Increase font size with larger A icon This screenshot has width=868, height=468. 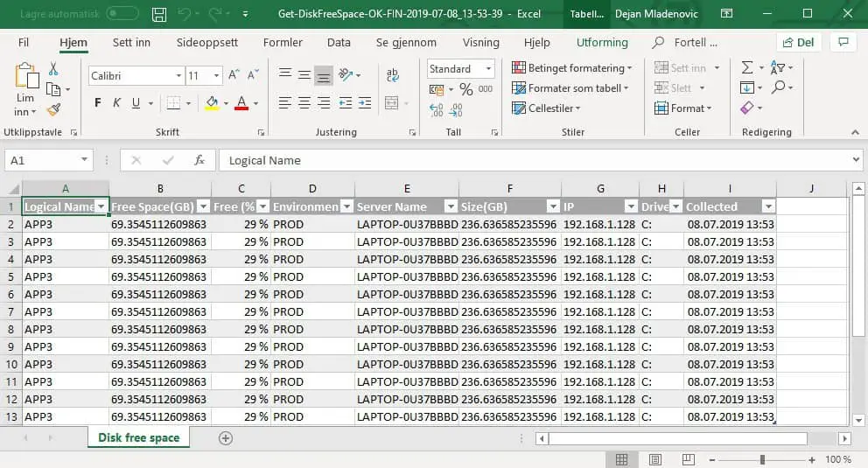click(x=234, y=74)
